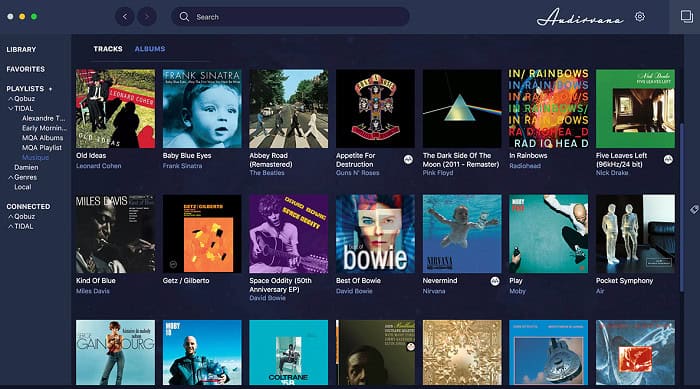Open Nevermind album cover
Screen dimensions: 700x389
[462, 234]
